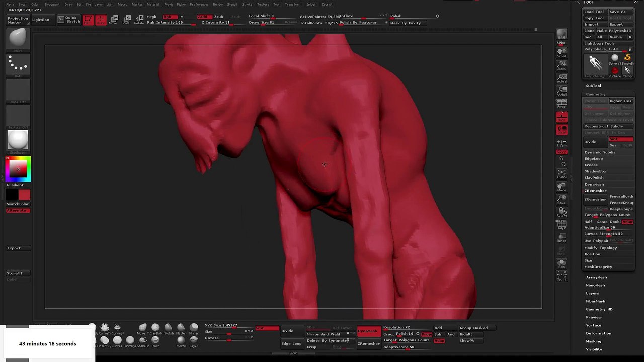Viewport: 644px width, 362px height.
Task: Open the Preferences menu
Action: click(x=199, y=4)
